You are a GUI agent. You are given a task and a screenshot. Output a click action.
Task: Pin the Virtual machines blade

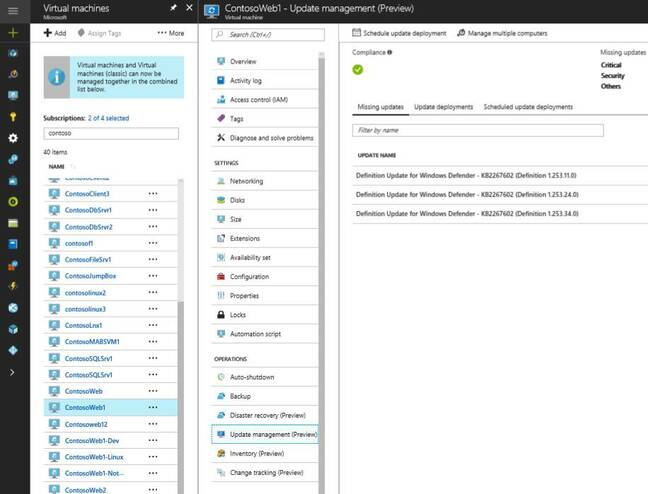pos(174,8)
